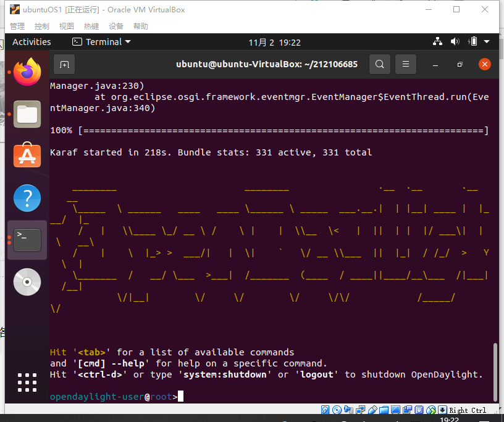Expand the system menu arrow in top bar
Image resolution: width=504 pixels, height=422 pixels.
pyautogui.click(x=487, y=41)
